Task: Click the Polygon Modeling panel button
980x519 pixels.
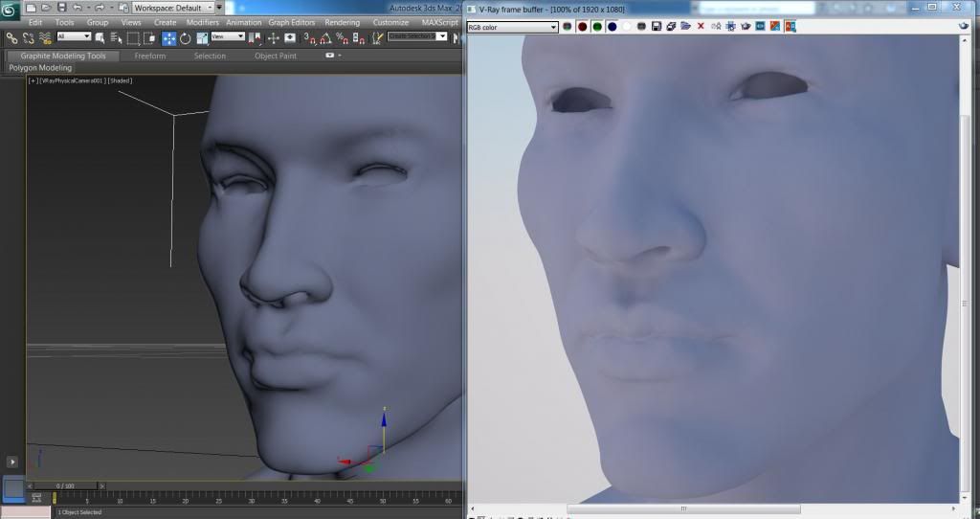Action: pos(40,68)
